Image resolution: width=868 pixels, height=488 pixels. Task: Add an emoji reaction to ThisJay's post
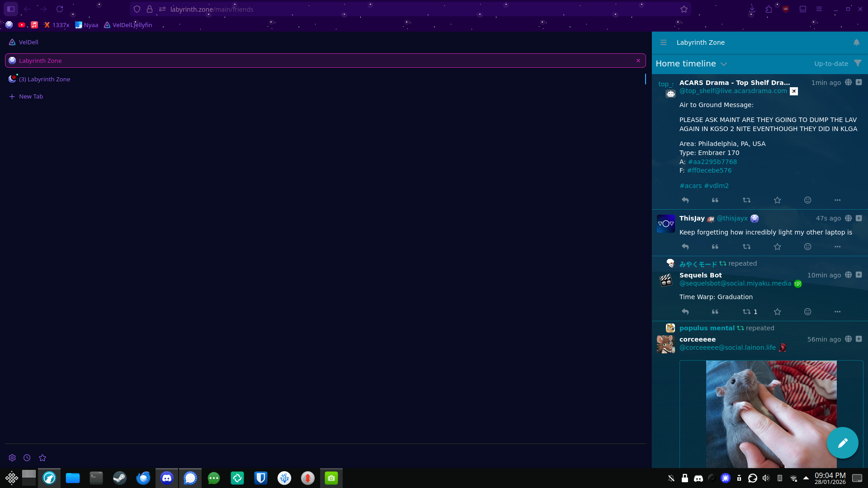tap(807, 247)
